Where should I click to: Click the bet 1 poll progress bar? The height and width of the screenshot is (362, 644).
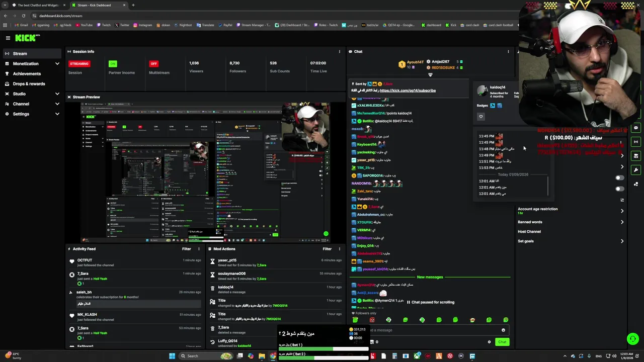pos(324,348)
